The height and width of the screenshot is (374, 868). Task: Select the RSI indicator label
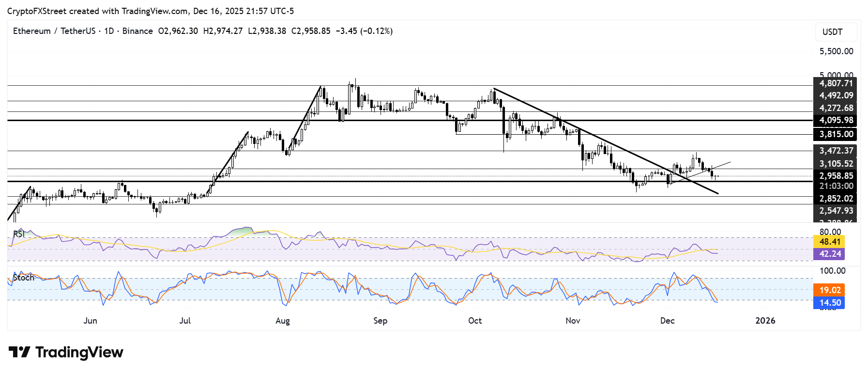pos(19,234)
